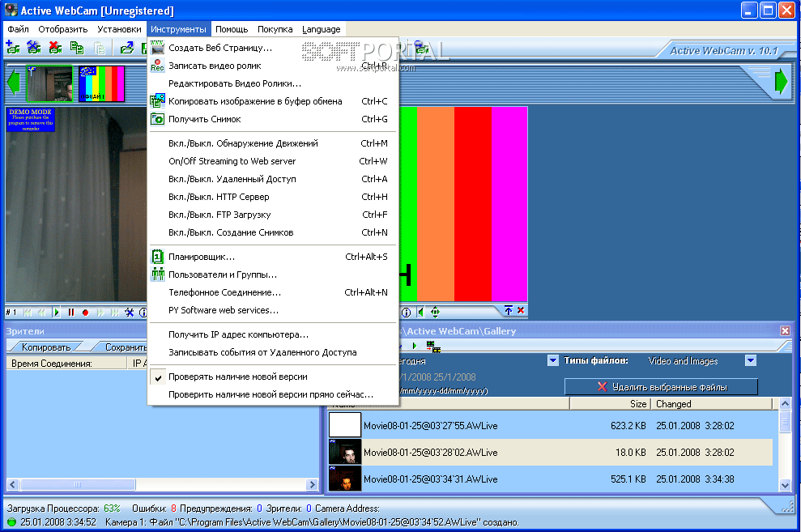This screenshot has width=801, height=532.
Task: Select Получить IP адрес компьютера
Action: pyautogui.click(x=273, y=335)
